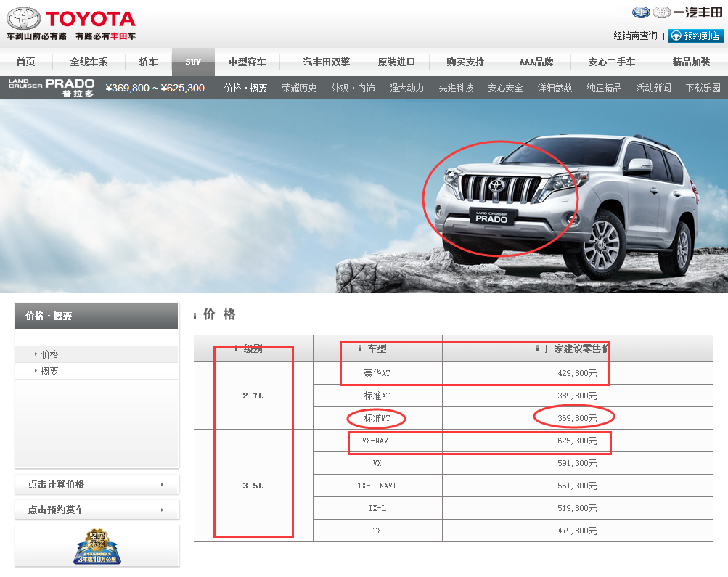The height and width of the screenshot is (577, 728).
Task: Click the 价格·概要 sidebar panel header
Action: coord(97,316)
